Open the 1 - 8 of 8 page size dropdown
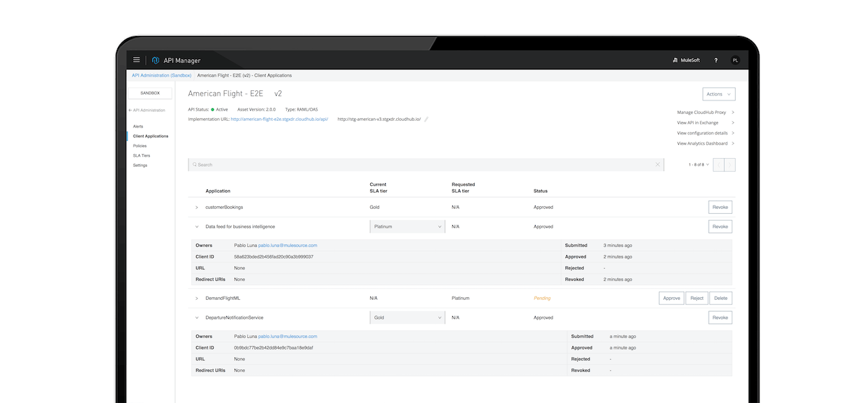 click(698, 164)
